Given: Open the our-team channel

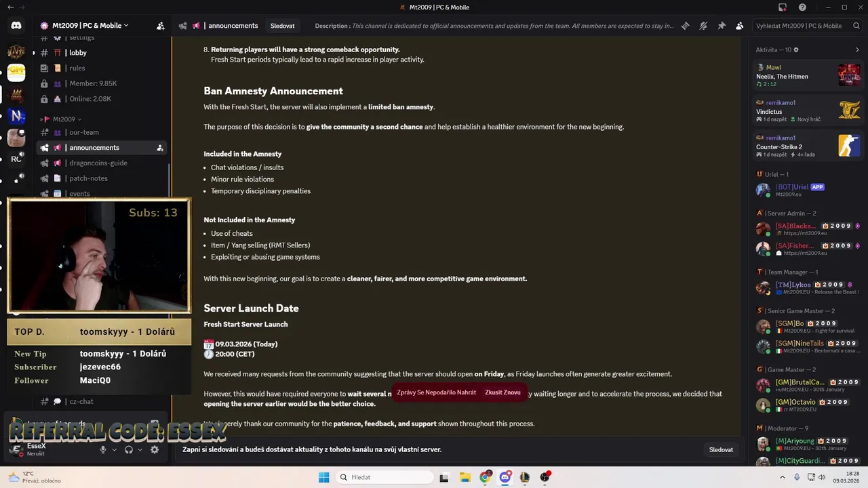Looking at the screenshot, I should pyautogui.click(x=102, y=132).
